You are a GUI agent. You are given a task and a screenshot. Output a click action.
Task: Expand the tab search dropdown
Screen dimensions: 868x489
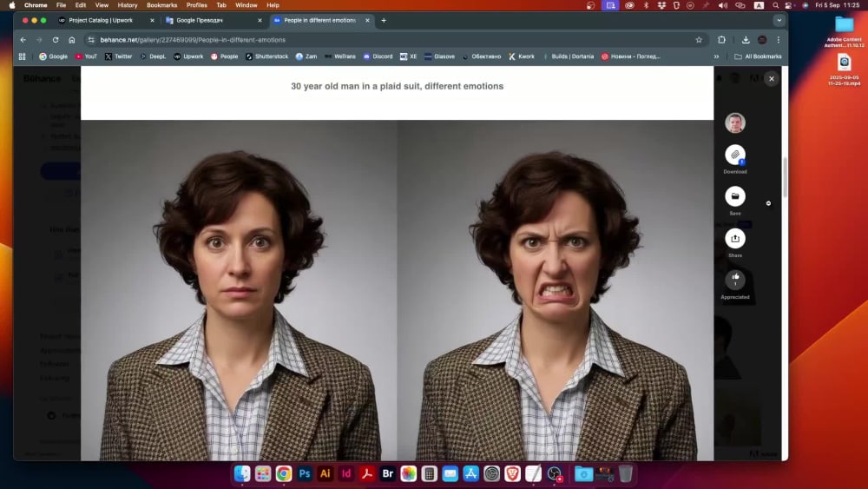tap(779, 21)
